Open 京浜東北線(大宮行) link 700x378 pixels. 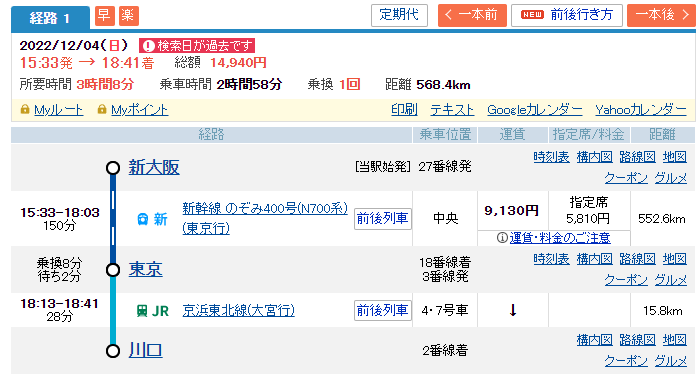pos(238,311)
